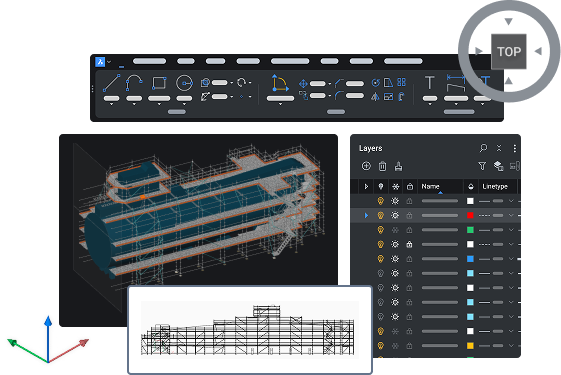Toggle the freeze sun icon on the green layer
The width and height of the screenshot is (561, 375).
395,230
